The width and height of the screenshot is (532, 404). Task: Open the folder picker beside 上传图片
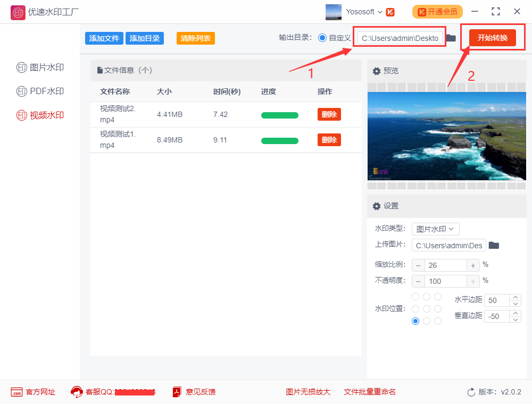click(493, 245)
